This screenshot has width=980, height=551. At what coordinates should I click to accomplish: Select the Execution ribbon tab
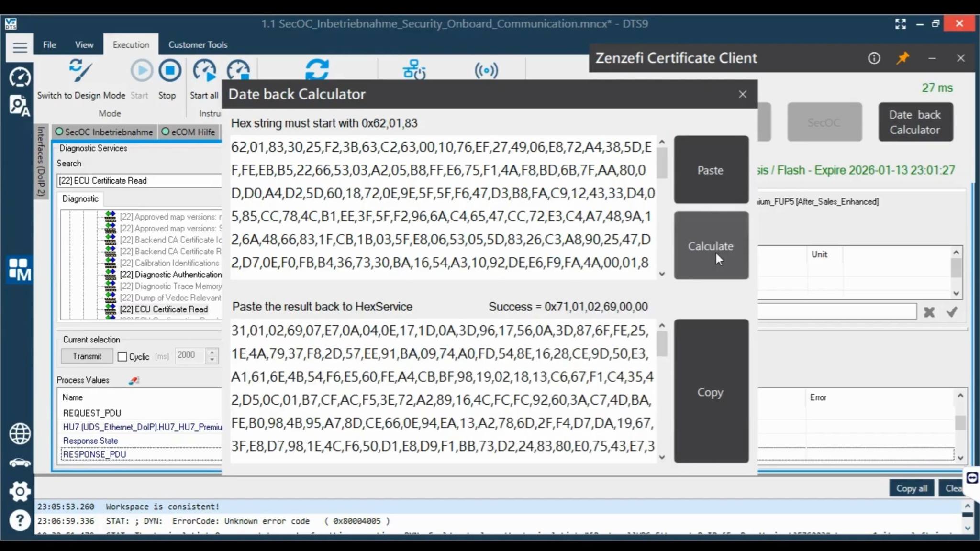131,44
